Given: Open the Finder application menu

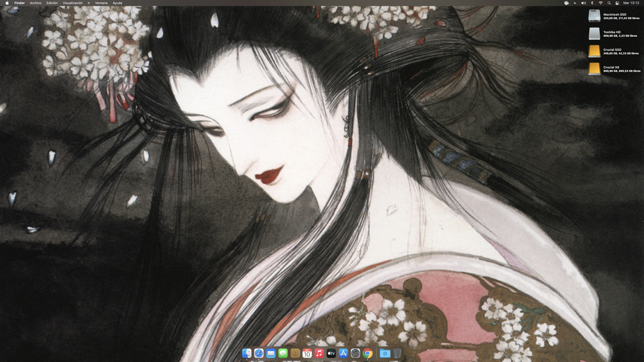Looking at the screenshot, I should (x=20, y=3).
